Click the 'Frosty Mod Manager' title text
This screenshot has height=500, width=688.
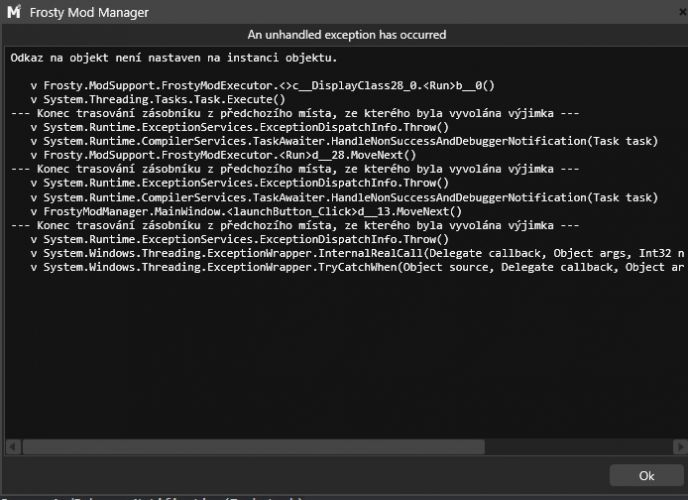pos(89,13)
